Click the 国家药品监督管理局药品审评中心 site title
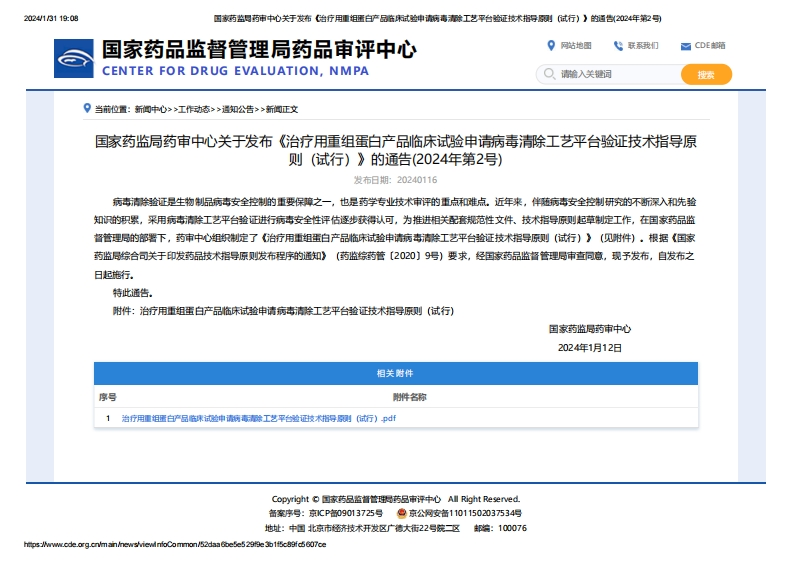 (x=259, y=49)
